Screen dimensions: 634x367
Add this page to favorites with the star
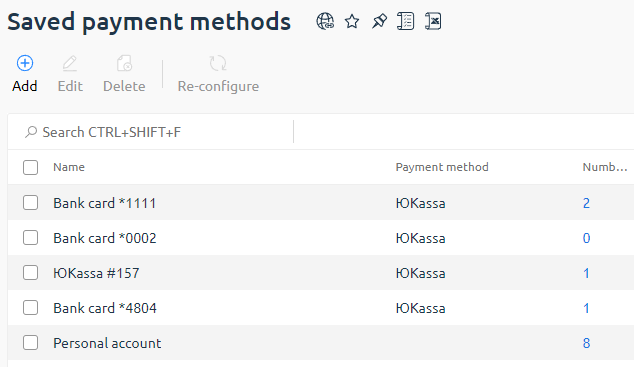point(352,21)
